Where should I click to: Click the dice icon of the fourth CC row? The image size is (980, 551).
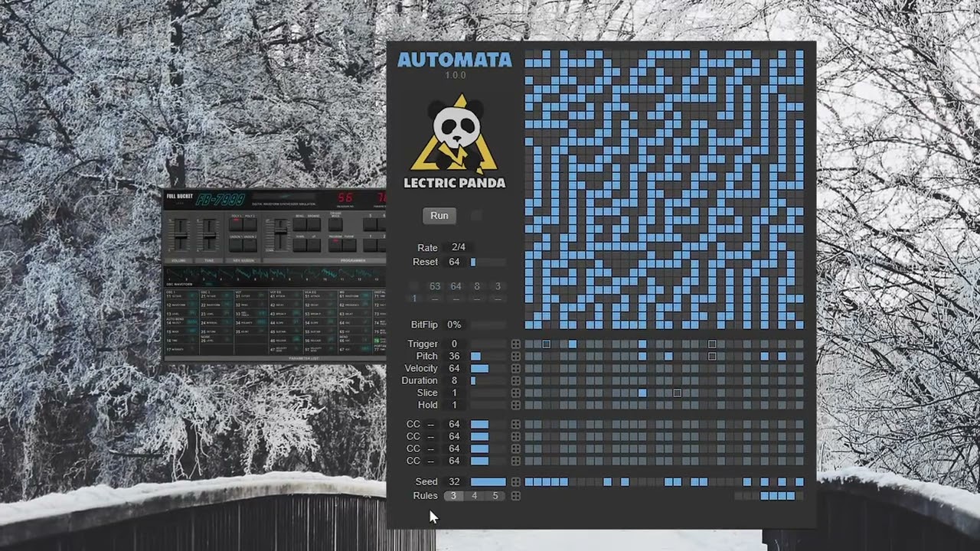(516, 461)
